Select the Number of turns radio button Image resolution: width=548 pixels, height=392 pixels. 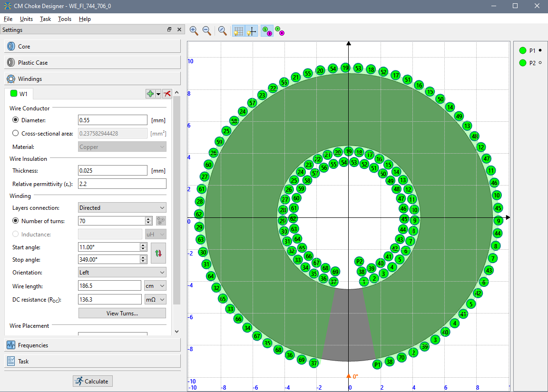coord(16,221)
